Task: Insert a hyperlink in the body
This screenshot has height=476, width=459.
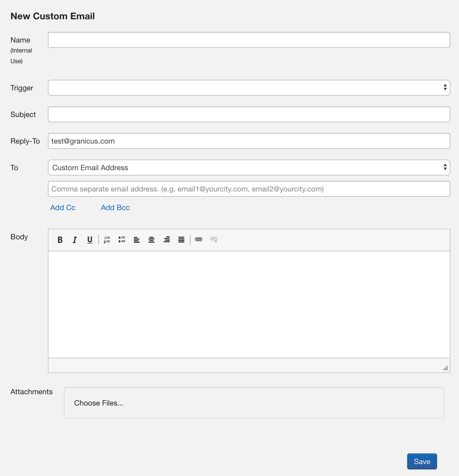Action: (199, 240)
